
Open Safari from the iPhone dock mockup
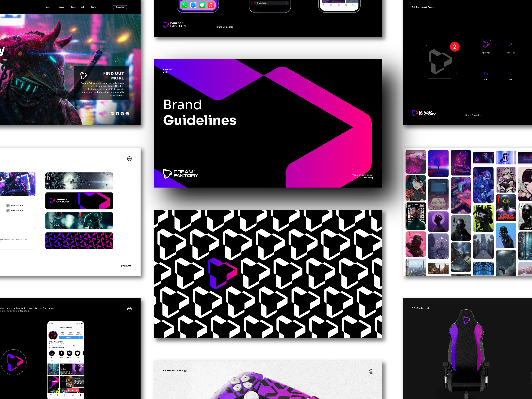pos(193,5)
